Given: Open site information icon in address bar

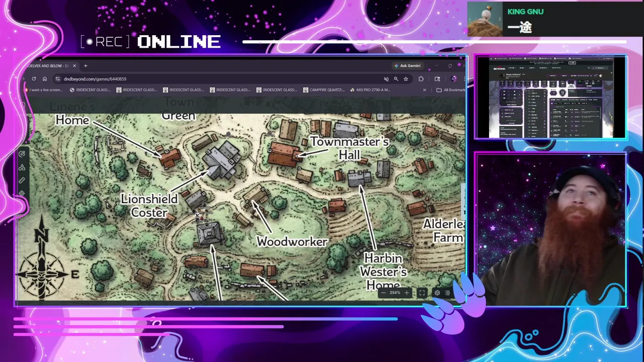Looking at the screenshot, I should click(x=58, y=79).
